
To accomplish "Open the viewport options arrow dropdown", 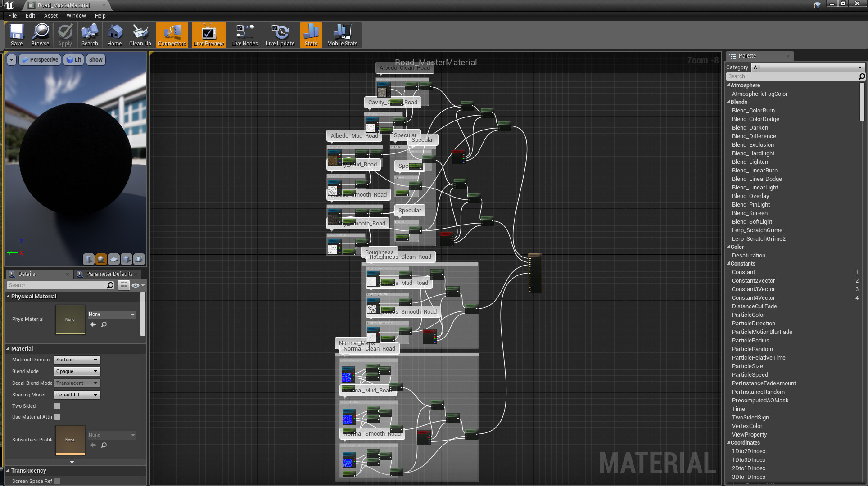I will [x=12, y=60].
